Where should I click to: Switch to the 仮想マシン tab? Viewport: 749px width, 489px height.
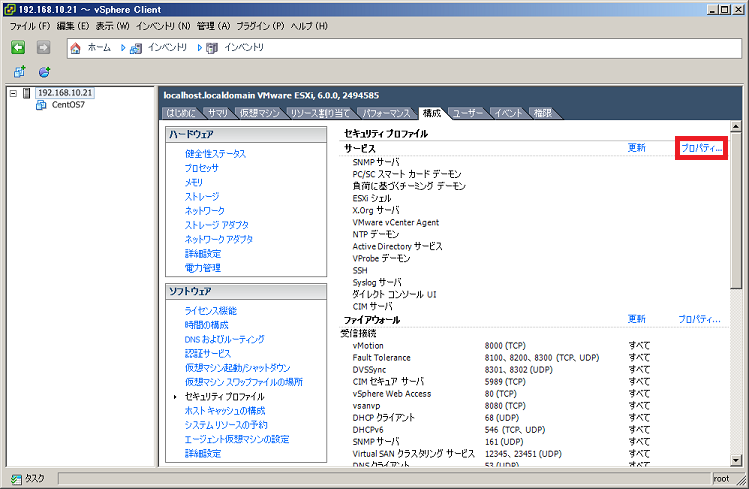pos(259,113)
